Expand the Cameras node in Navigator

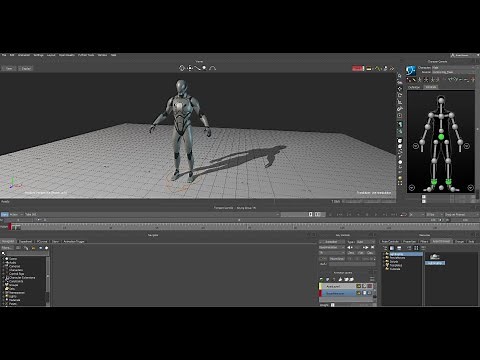pos(3,266)
